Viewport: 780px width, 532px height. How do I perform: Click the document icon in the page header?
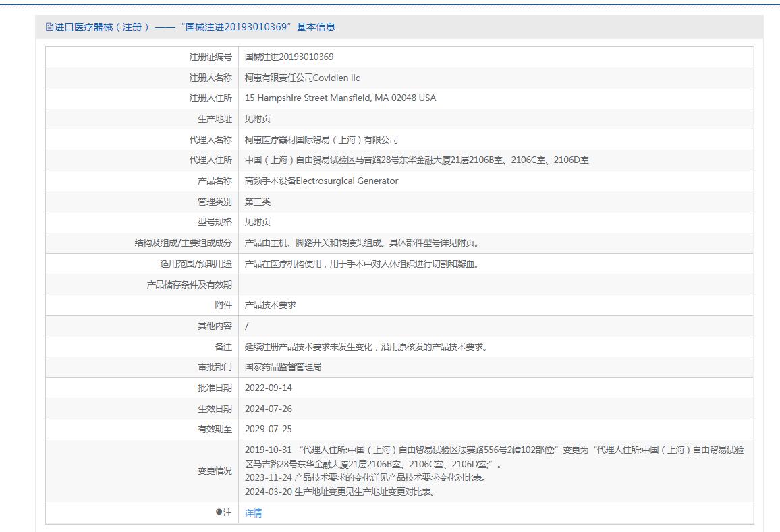coord(49,27)
